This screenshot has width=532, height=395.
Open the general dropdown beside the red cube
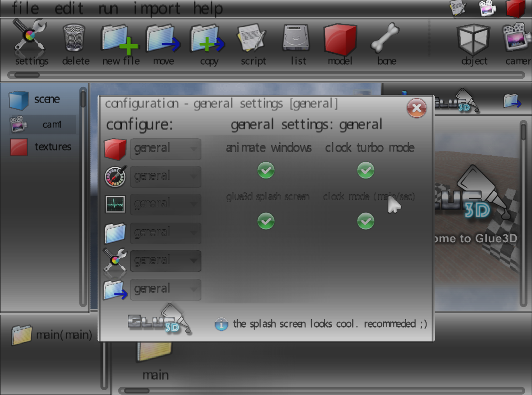click(x=166, y=149)
